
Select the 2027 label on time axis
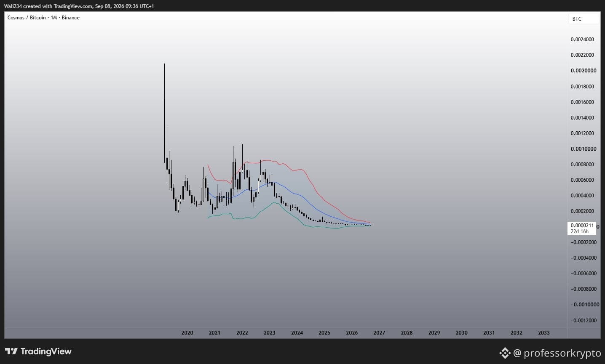pyautogui.click(x=379, y=333)
